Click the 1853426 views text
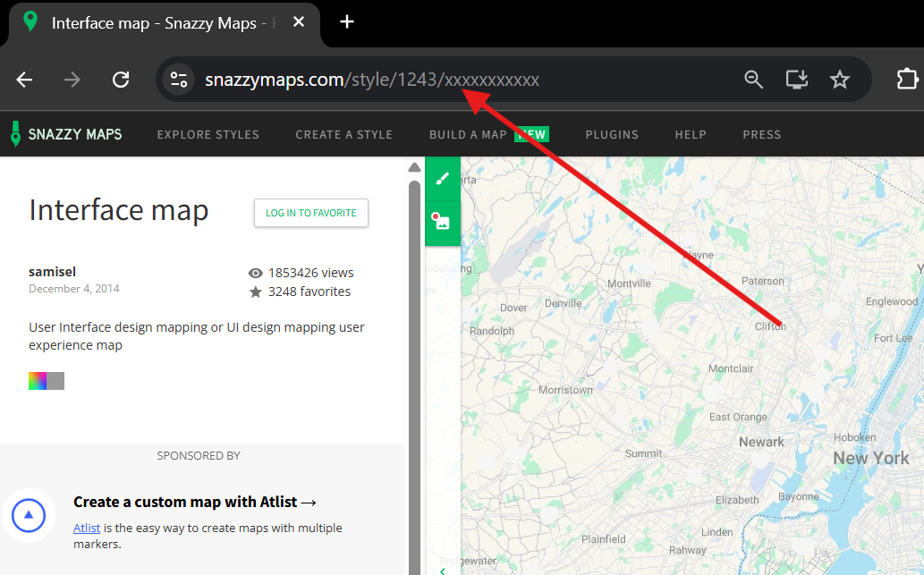924x575 pixels. point(310,273)
